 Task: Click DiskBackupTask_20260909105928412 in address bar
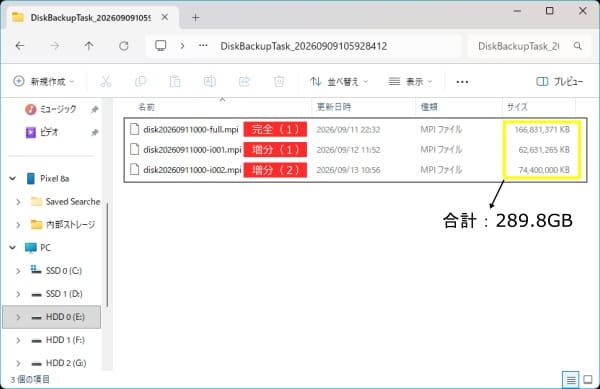click(x=303, y=46)
